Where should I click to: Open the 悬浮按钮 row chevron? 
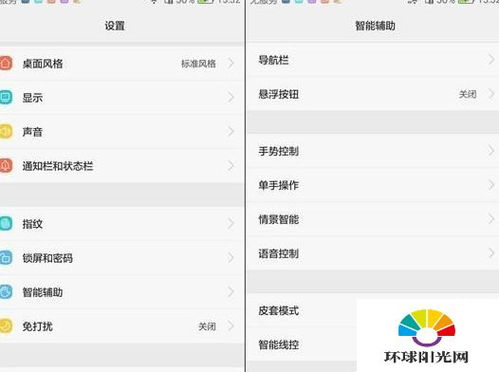click(491, 94)
